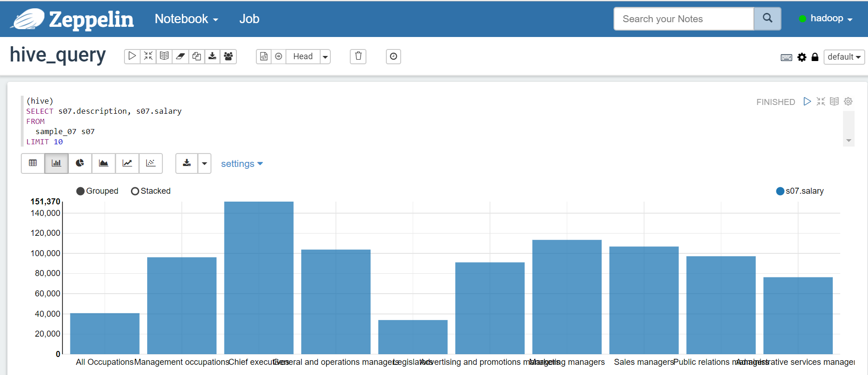Switch to table view of results

(x=33, y=163)
